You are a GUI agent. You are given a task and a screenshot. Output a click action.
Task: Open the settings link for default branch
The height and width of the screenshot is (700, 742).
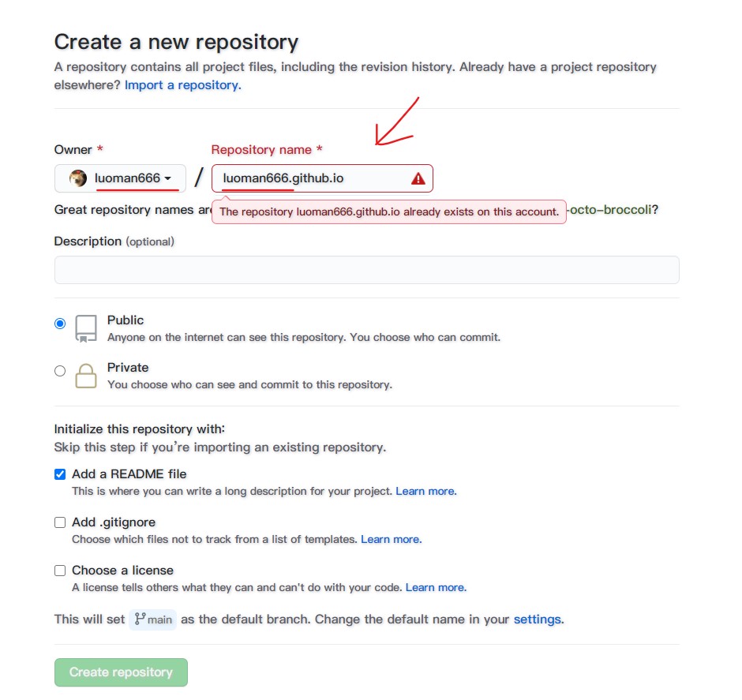(x=538, y=620)
